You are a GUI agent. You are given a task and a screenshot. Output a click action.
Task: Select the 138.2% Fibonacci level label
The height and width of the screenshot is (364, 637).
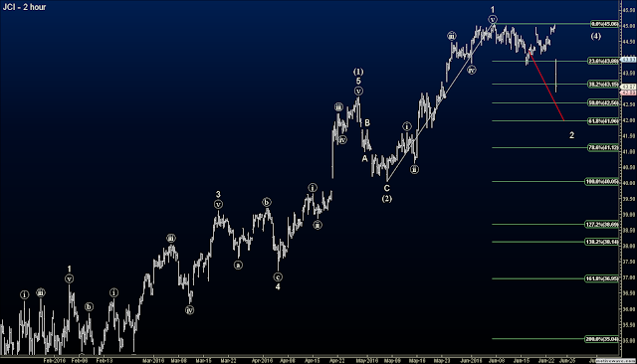pos(602,242)
